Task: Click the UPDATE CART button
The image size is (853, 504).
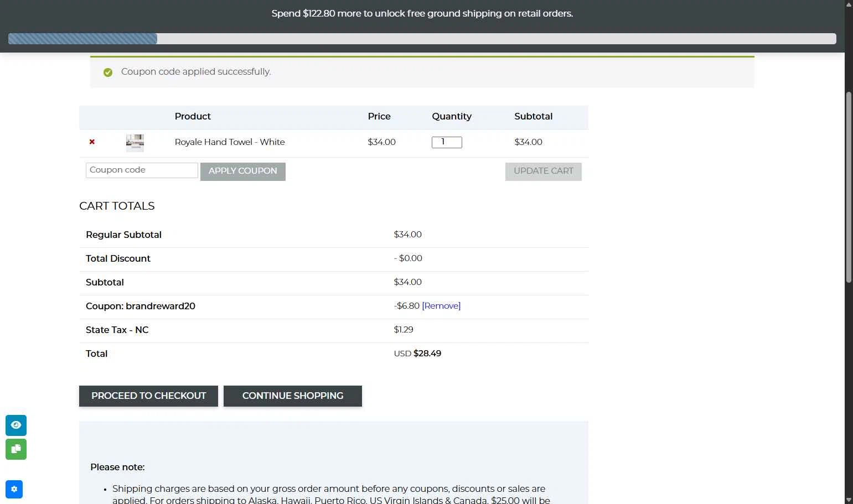Action: (544, 171)
